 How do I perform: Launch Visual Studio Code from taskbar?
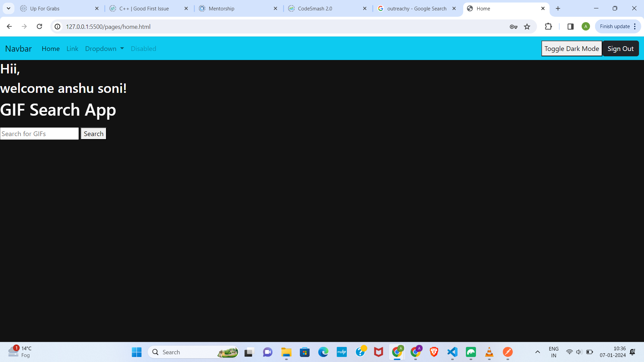[x=452, y=352]
